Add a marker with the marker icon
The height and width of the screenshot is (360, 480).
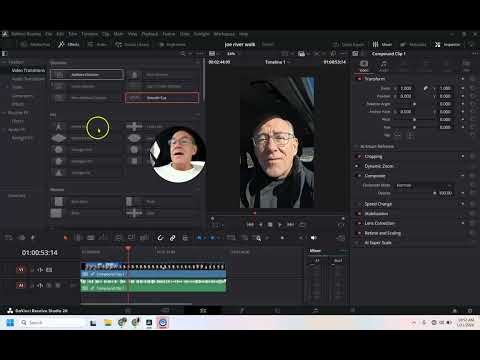click(212, 238)
